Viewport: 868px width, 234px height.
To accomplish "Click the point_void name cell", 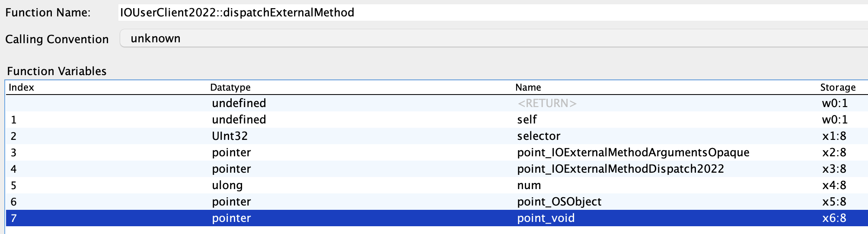I will (546, 218).
